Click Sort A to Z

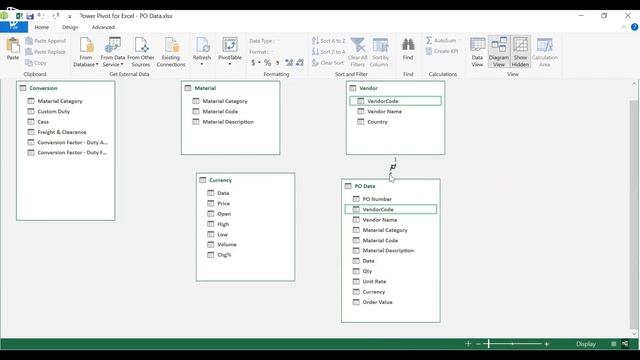(329, 41)
